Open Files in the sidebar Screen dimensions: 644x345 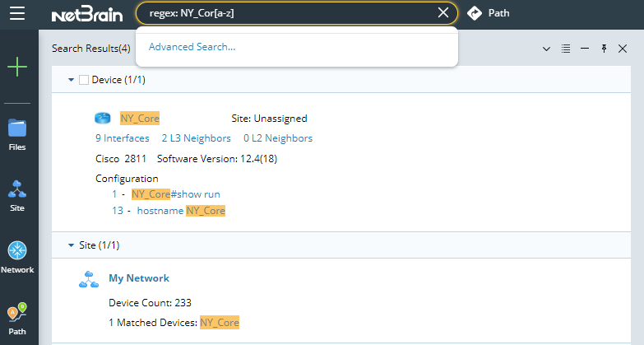click(x=17, y=134)
